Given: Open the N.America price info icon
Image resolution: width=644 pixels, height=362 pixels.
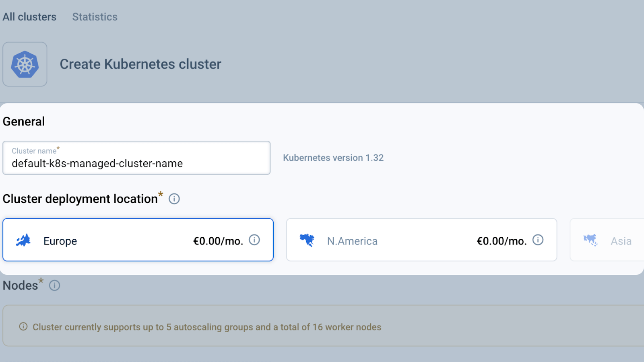Looking at the screenshot, I should 538,240.
